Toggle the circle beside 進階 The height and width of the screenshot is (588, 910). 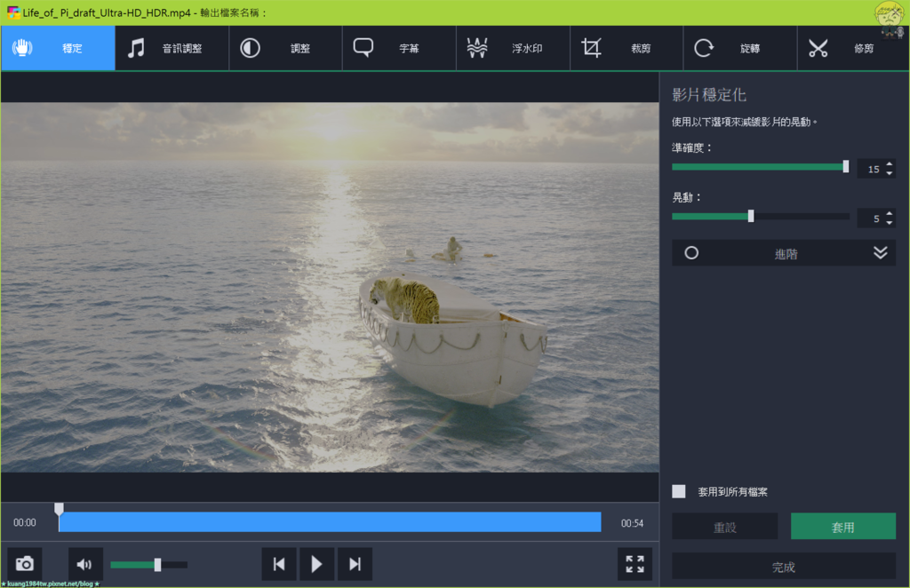click(691, 253)
